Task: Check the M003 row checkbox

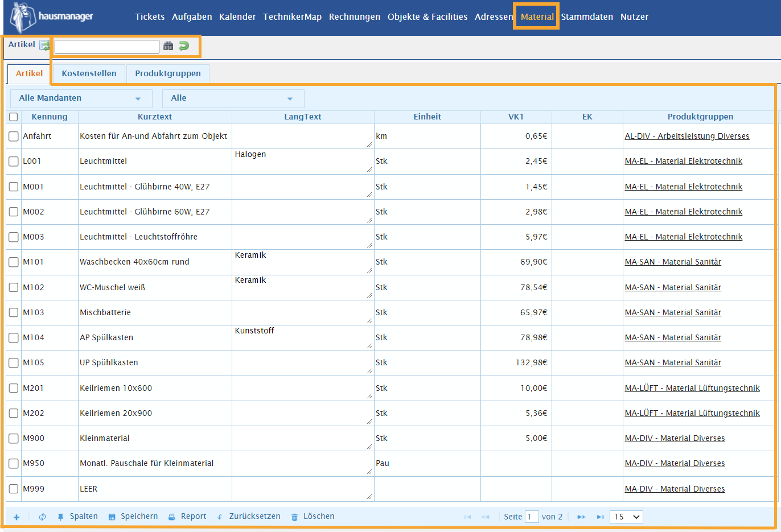Action: [14, 237]
